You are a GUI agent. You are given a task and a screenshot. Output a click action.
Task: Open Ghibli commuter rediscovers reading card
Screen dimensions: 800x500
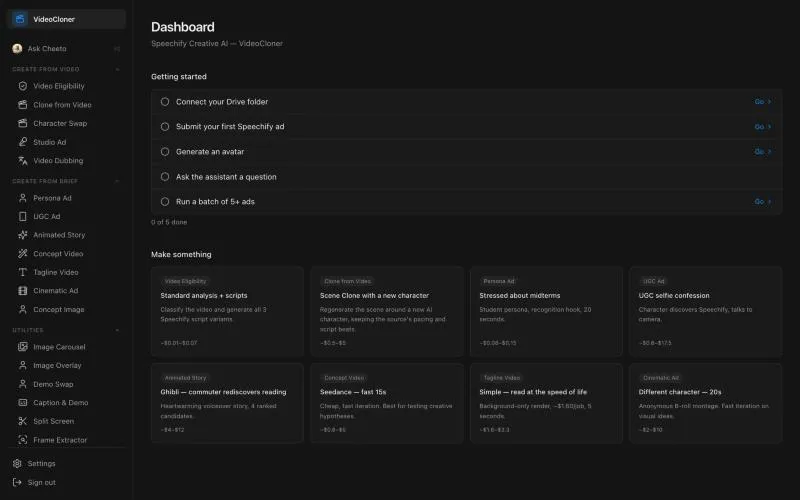point(228,403)
